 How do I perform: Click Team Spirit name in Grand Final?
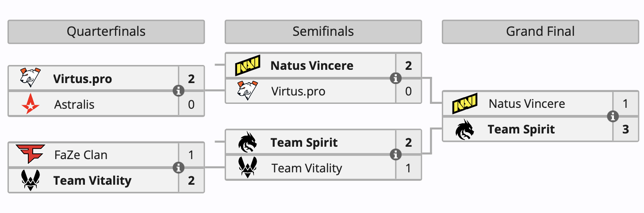tap(521, 129)
